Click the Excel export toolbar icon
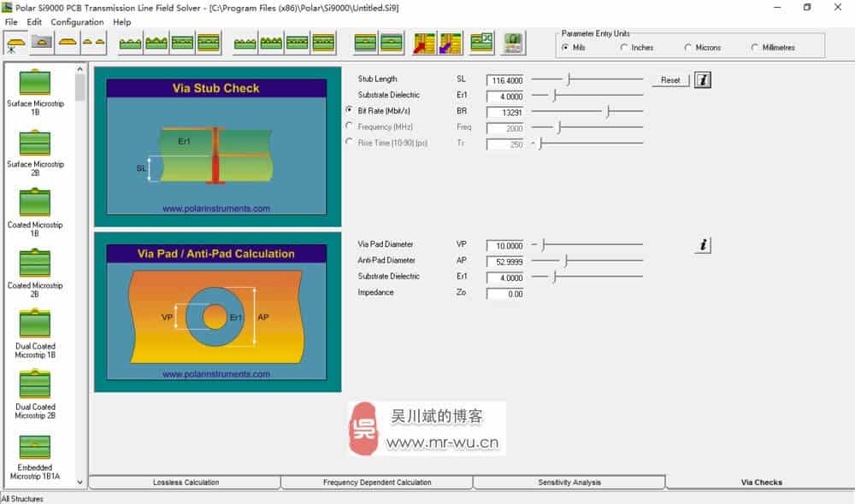 pos(481,43)
